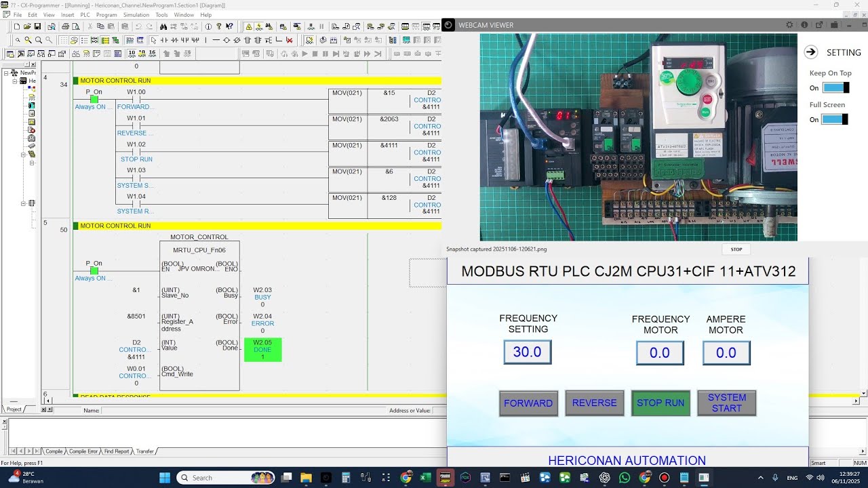Collapse the NewProject root tree node
Viewport: 868px width, 488px height.
point(5,73)
